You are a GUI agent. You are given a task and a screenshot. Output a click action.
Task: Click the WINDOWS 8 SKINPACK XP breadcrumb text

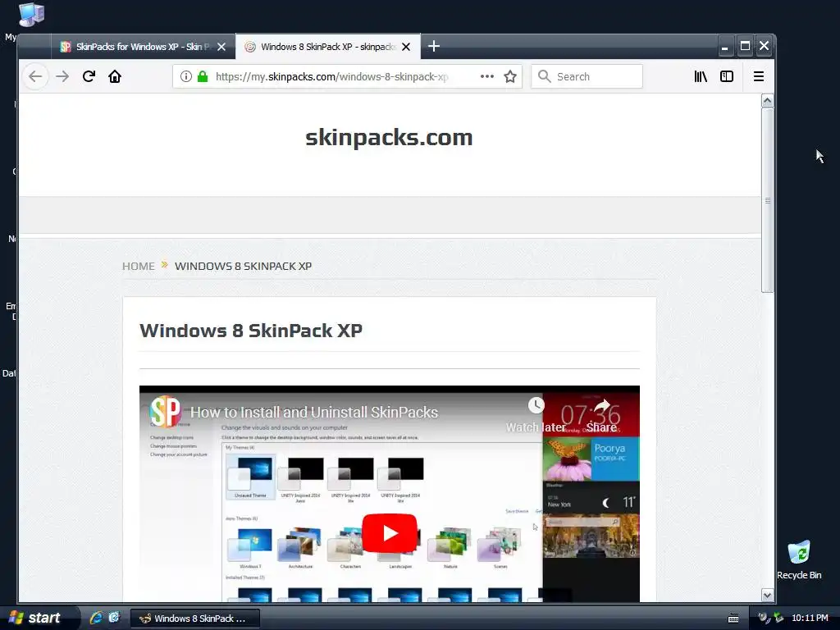(x=243, y=267)
